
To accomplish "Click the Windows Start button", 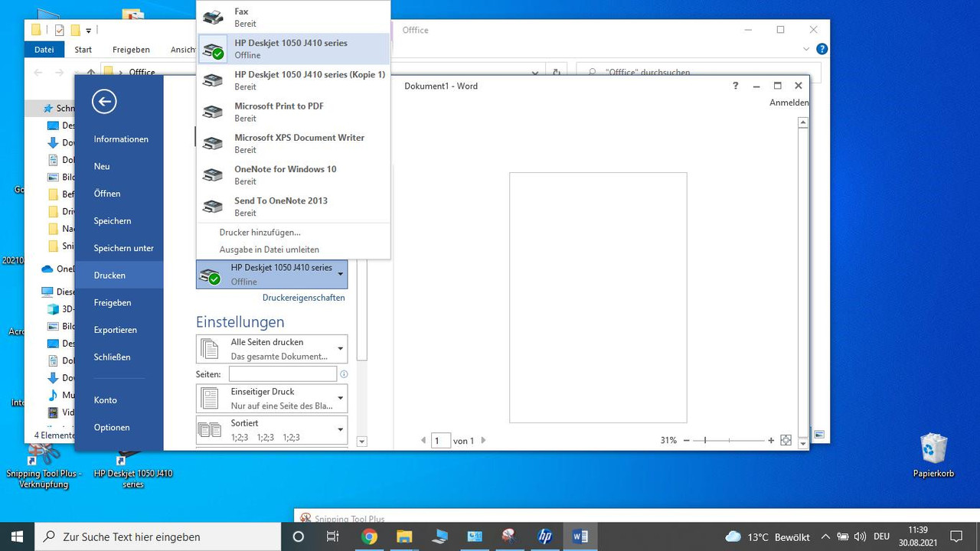I will pos(18,536).
